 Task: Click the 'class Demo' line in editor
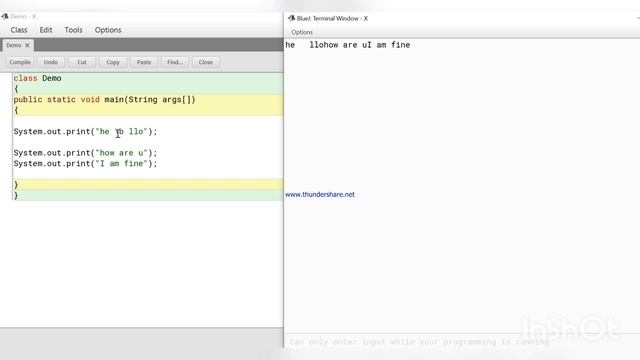coord(38,78)
